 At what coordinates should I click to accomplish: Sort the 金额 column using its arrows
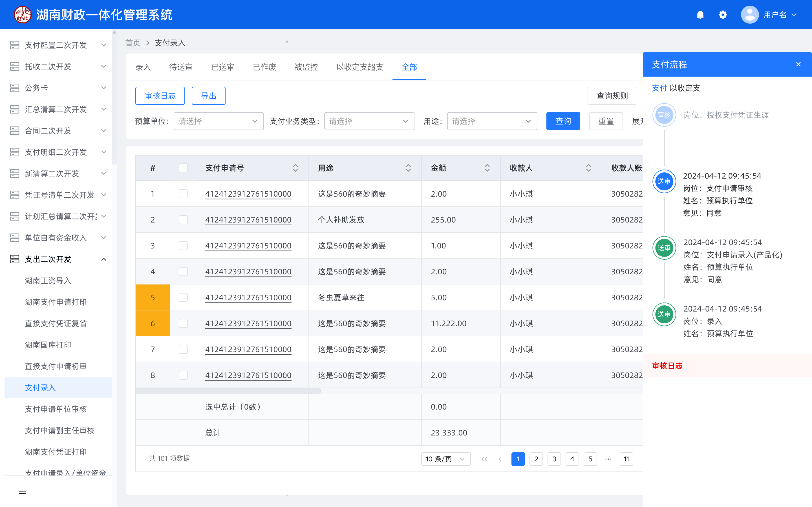tap(487, 168)
